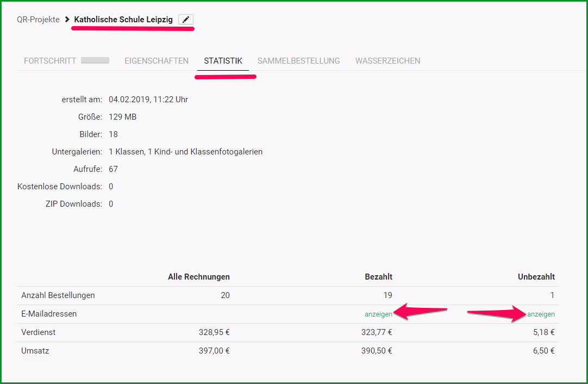Switch to the Wasserzeichen tab
588x384 pixels.
coord(388,61)
